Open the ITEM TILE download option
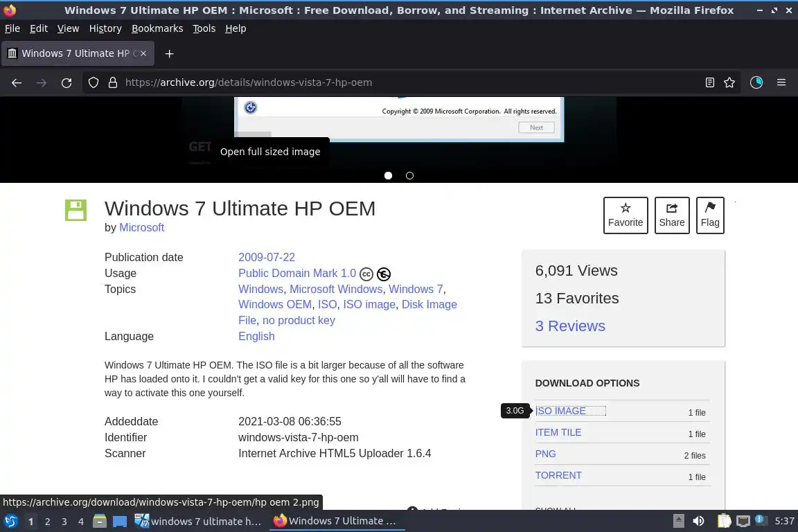Screen dimensions: 798x532 pos(558,432)
